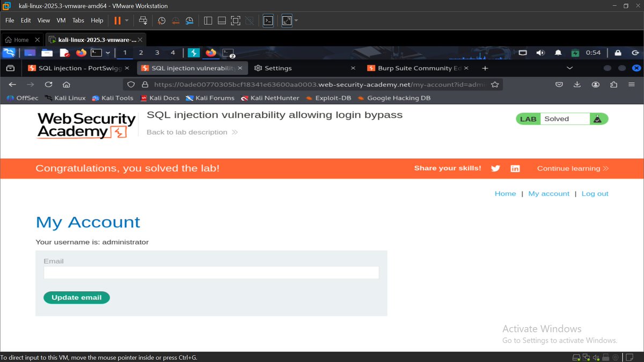Switch to Kali workspace 3
Viewport: 644px width, 362px height.
(x=157, y=53)
